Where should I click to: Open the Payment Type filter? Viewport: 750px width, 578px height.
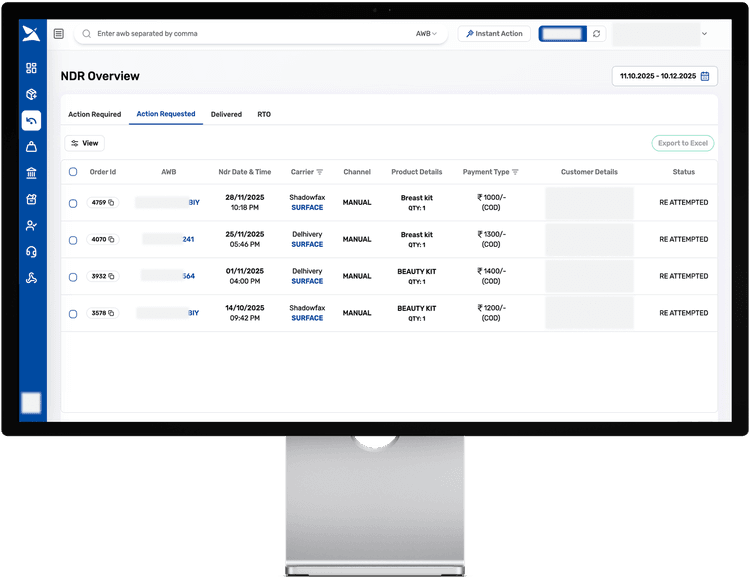pos(515,172)
